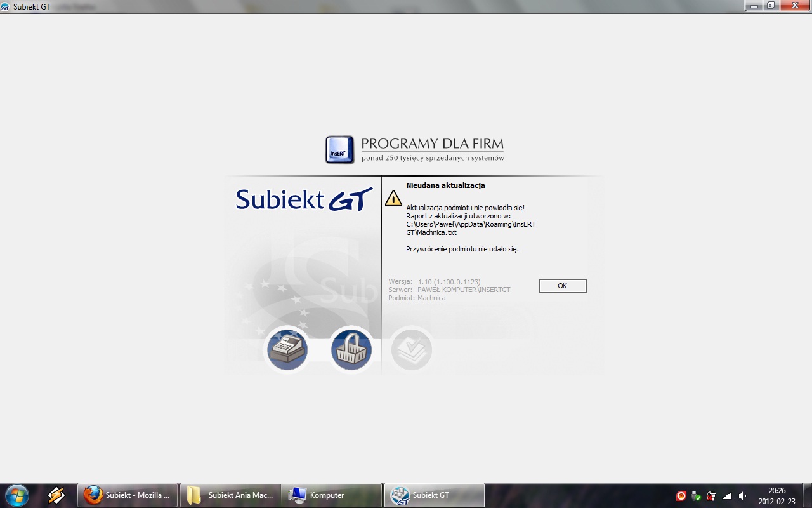Click the Nieudana aktualizacja heading
The image size is (812, 508).
(445, 185)
